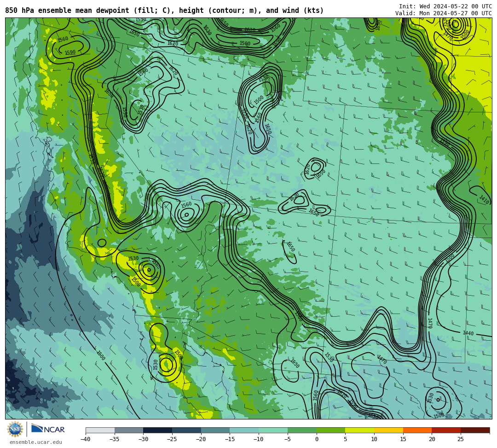
Task: Click the -5 to 0 colorbar segment
Action: point(302,430)
